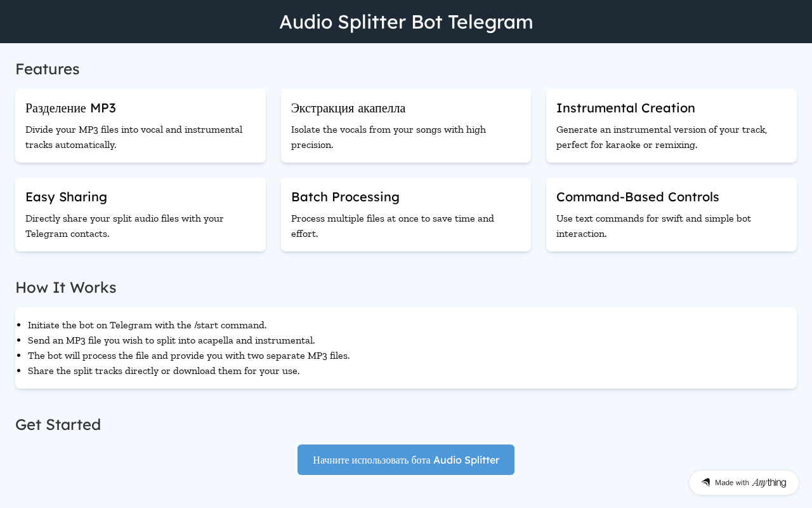Click the Get Started heading
812x508 pixels.
58,424
